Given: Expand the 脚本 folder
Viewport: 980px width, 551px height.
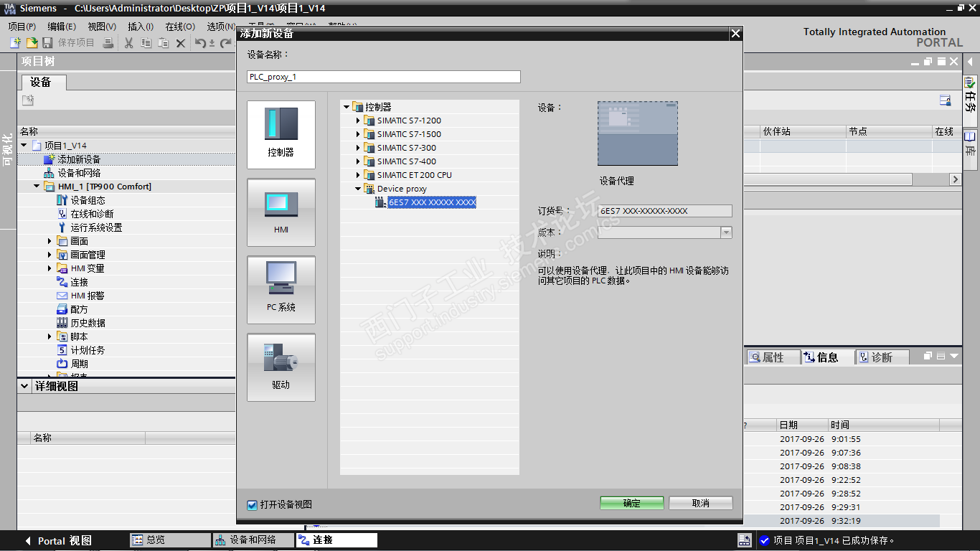Looking at the screenshot, I should [50, 336].
